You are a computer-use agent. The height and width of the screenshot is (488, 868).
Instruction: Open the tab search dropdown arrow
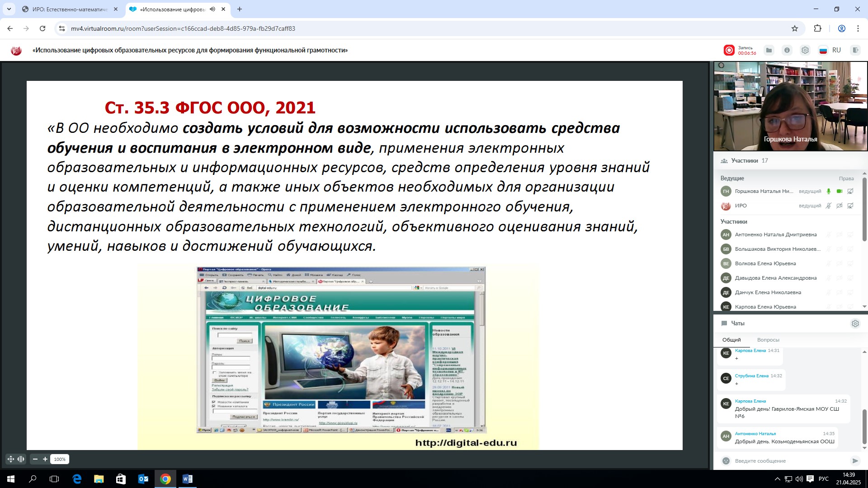[x=9, y=9]
